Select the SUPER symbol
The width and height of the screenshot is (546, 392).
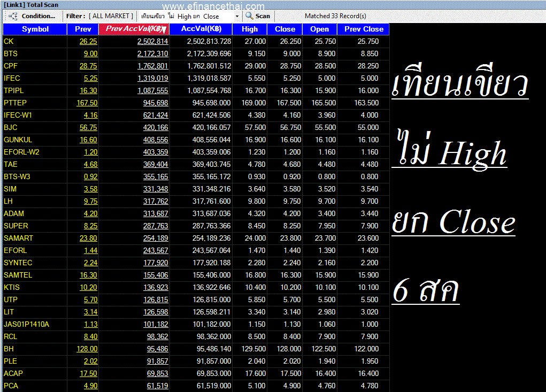[16, 226]
